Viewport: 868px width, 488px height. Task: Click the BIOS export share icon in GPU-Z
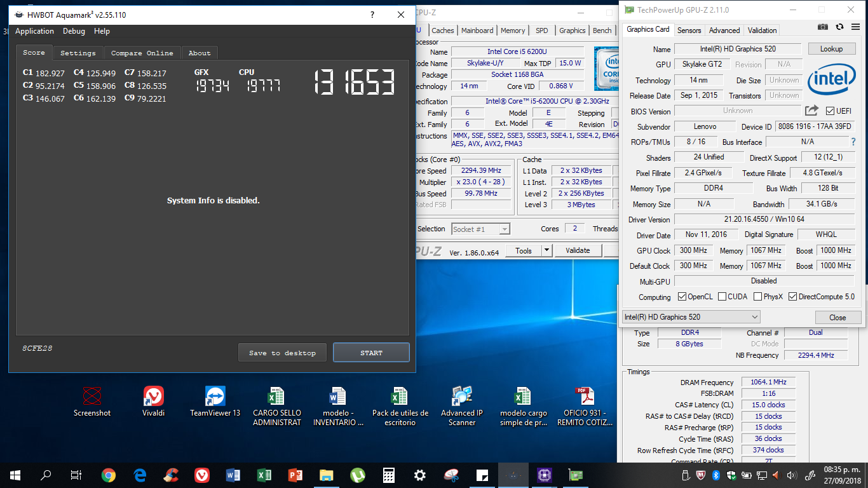pos(812,111)
